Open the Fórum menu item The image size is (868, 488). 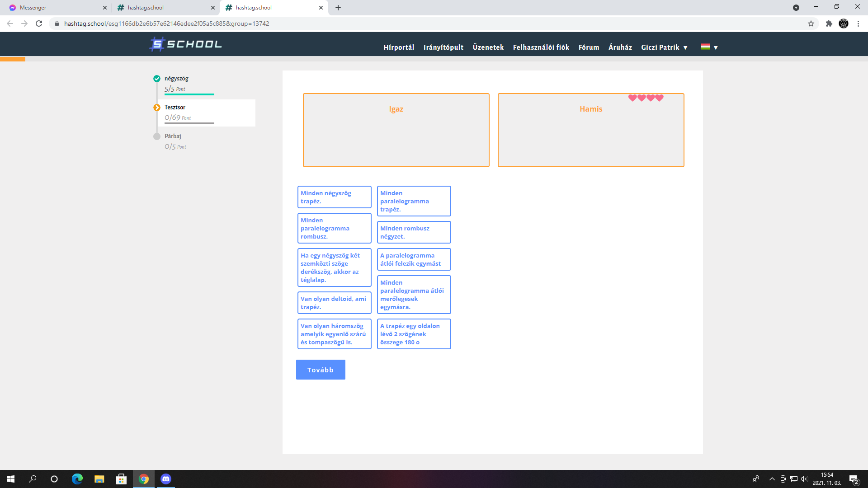(x=589, y=47)
